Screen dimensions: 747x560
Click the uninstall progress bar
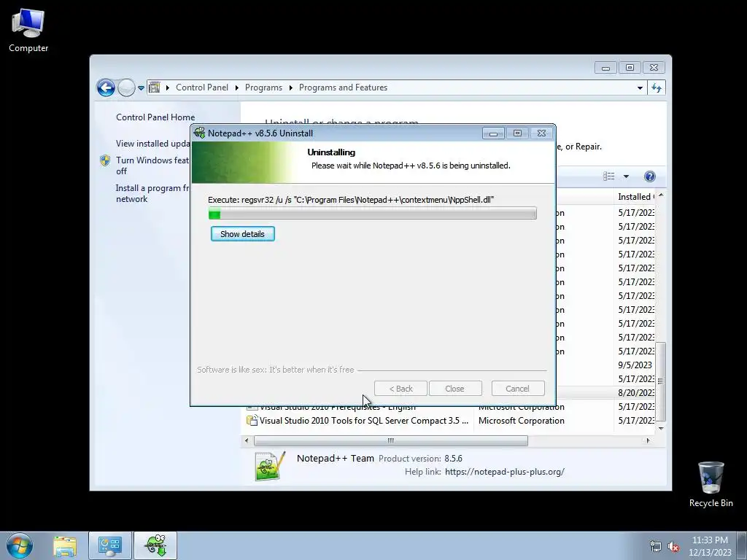373,214
